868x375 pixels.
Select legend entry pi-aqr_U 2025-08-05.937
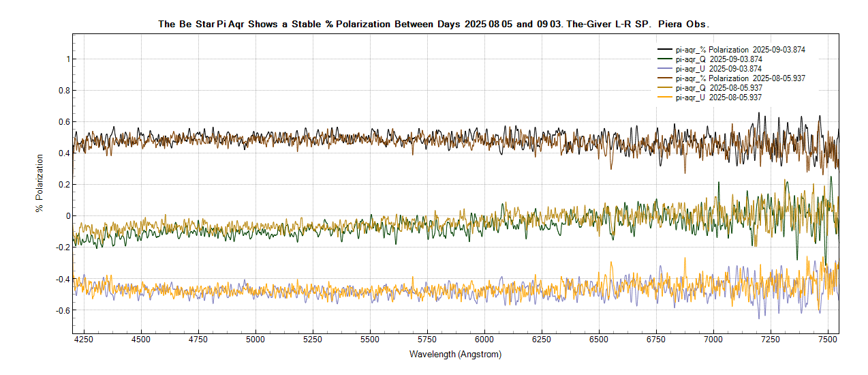click(x=718, y=97)
